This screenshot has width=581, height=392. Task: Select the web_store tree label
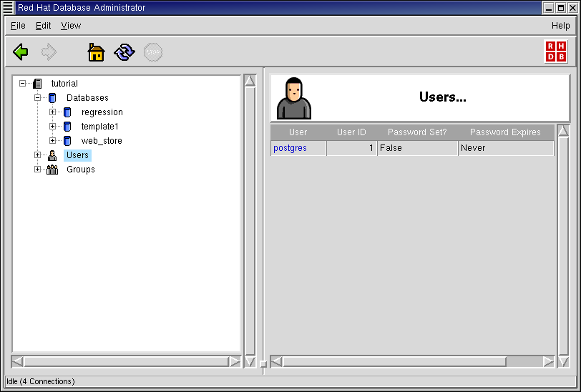(x=102, y=141)
